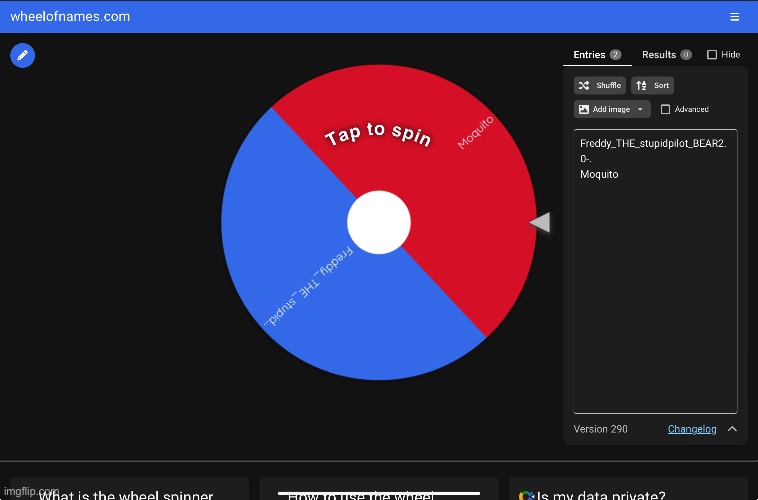
Task: Click the gray pointer arrow beside wheel
Action: tap(540, 222)
